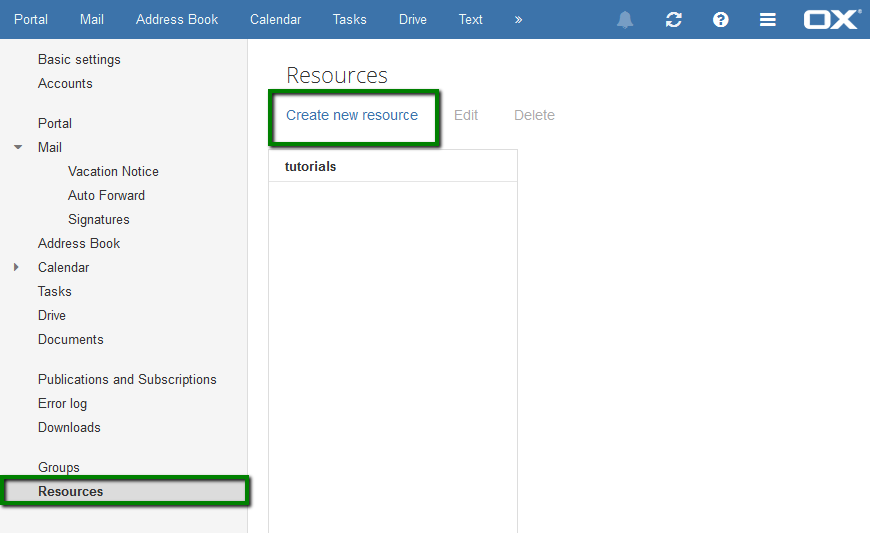Click the Delete resource button
The height and width of the screenshot is (533, 870).
pyautogui.click(x=534, y=115)
